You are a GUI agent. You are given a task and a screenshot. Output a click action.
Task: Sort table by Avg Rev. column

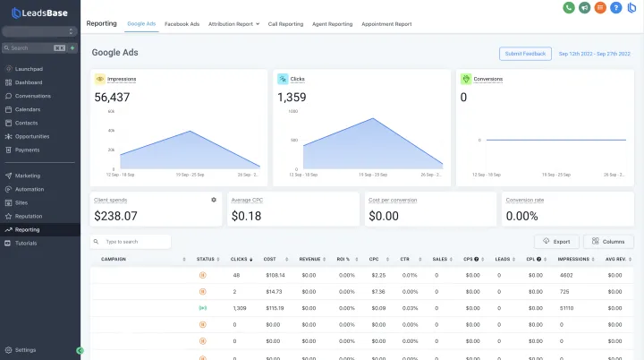(x=618, y=259)
